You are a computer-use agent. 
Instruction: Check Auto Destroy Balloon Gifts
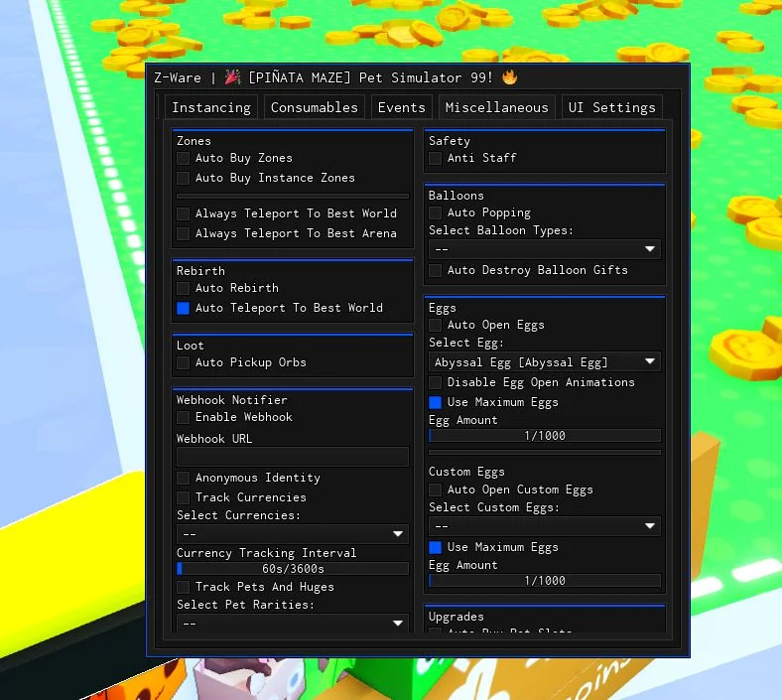click(x=435, y=270)
